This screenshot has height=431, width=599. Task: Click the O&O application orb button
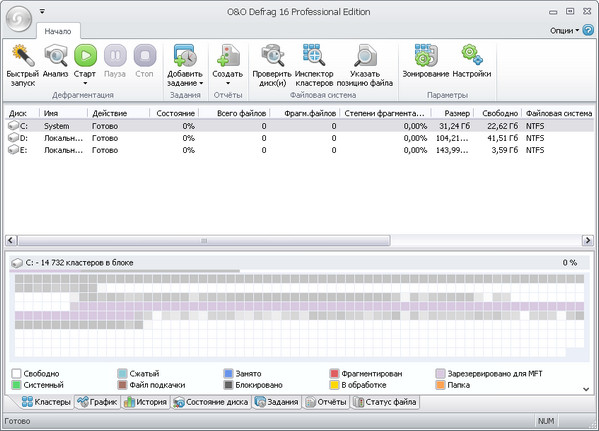click(19, 19)
